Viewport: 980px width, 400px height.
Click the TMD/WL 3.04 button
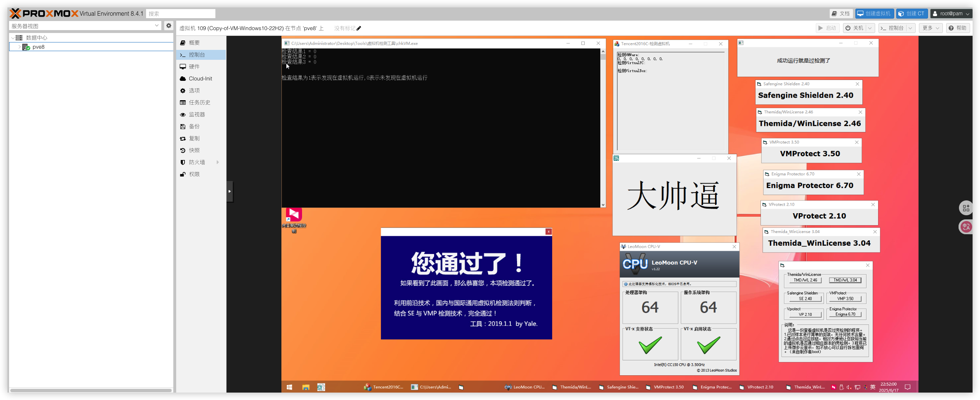point(845,280)
